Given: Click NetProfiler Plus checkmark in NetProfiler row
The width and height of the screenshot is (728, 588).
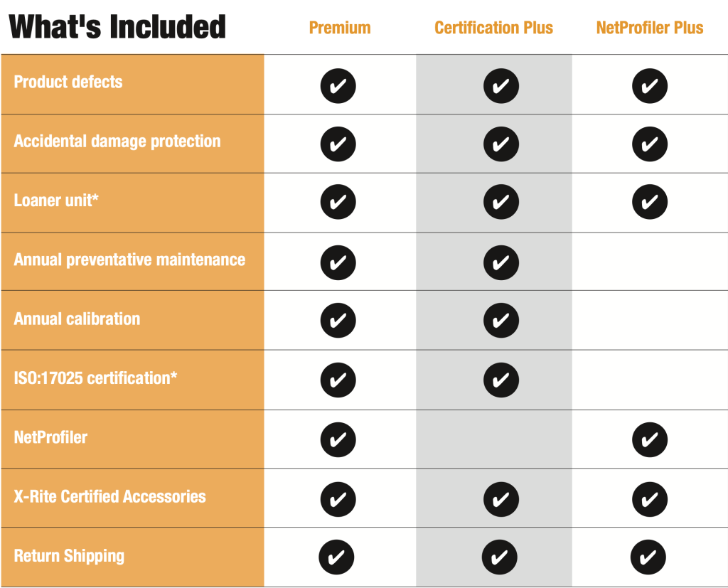Looking at the screenshot, I should tap(649, 439).
